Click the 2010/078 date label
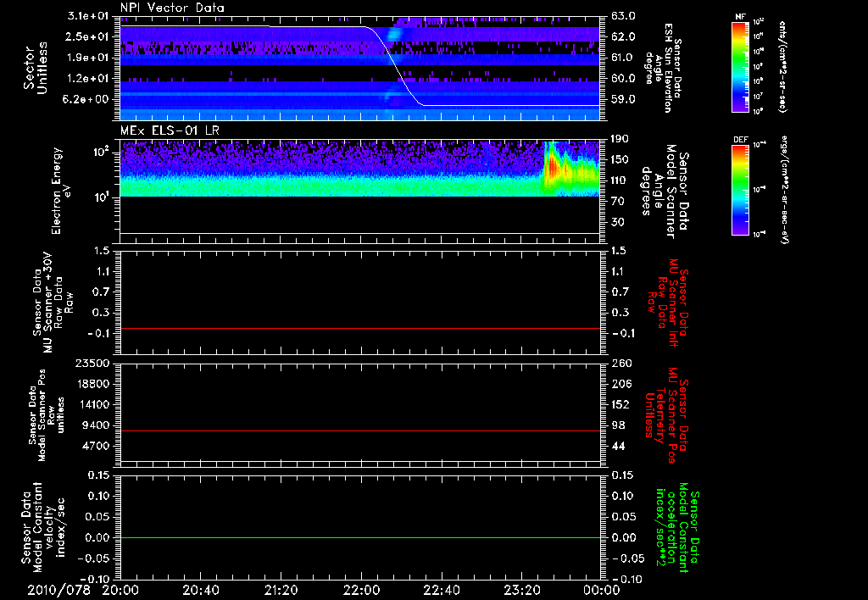The image size is (868, 600). (x=58, y=590)
